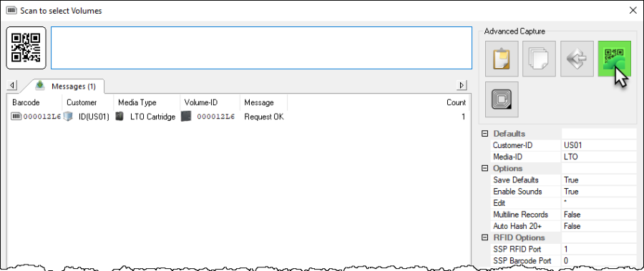The height and width of the screenshot is (271, 644).
Task: Click the green QR code capture icon
Action: (615, 59)
